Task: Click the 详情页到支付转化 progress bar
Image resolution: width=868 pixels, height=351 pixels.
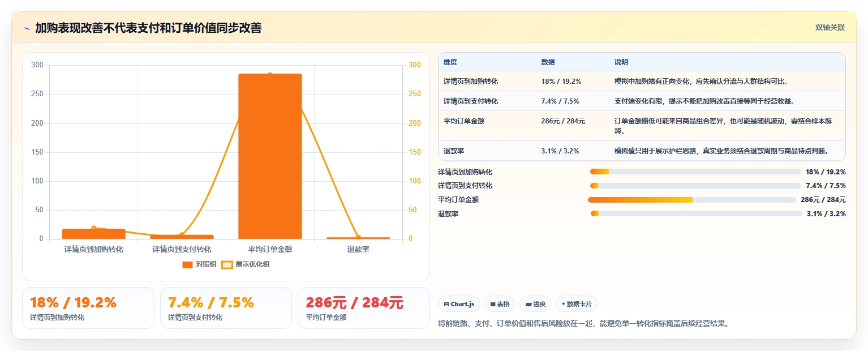Action: click(x=695, y=186)
